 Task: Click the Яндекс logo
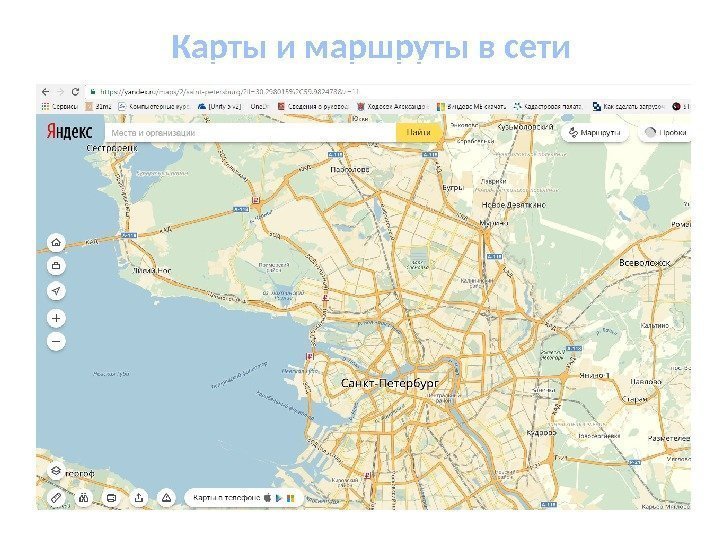[70, 132]
